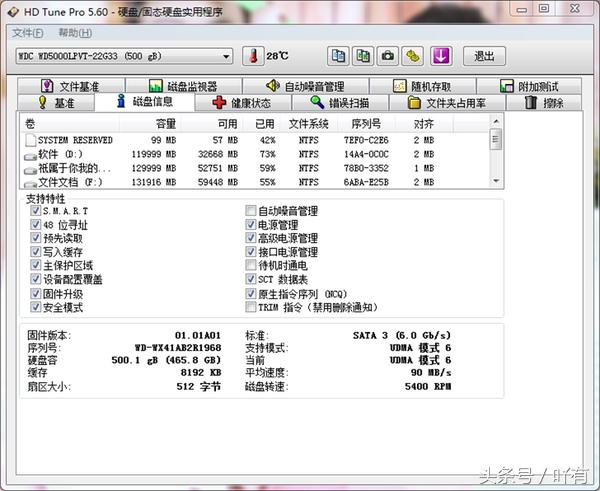Click the copy screenshot icon in toolbar
Viewport: 600px width, 491px height.
[363, 55]
